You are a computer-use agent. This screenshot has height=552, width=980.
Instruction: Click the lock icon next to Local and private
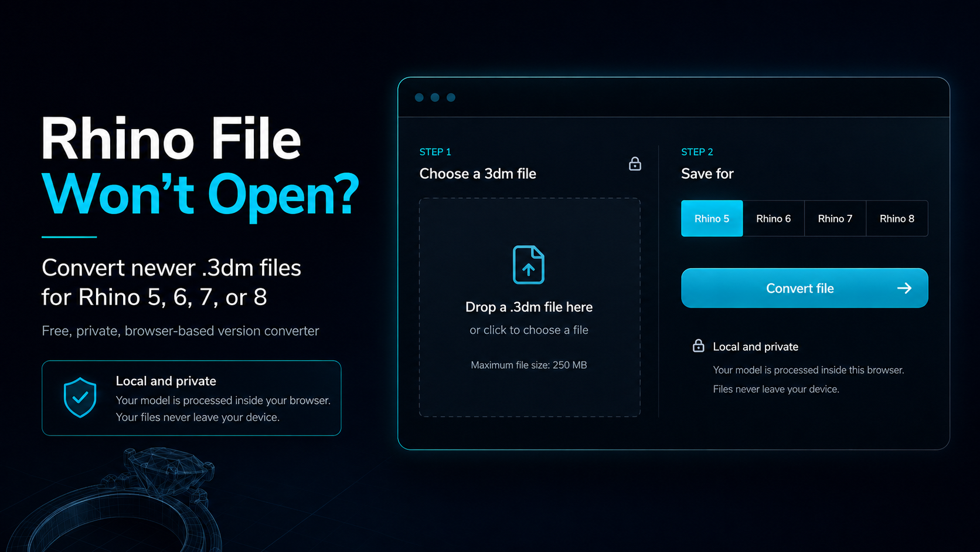pos(698,346)
